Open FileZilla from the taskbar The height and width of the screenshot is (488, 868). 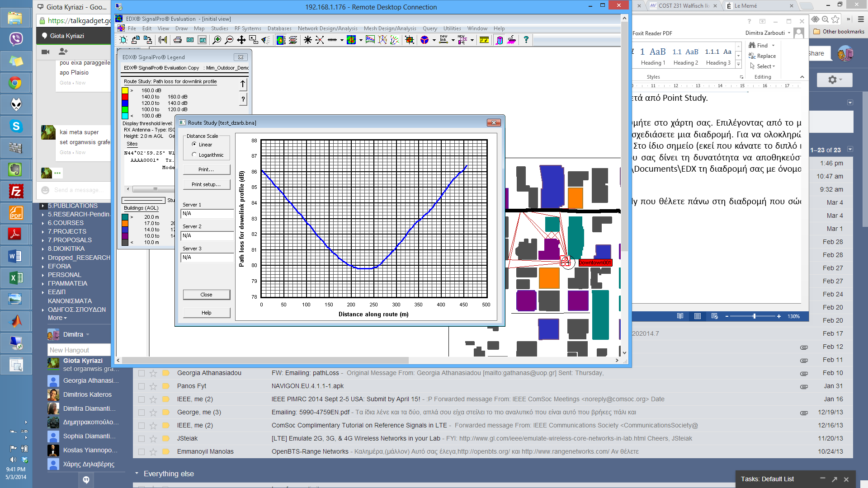(x=16, y=191)
